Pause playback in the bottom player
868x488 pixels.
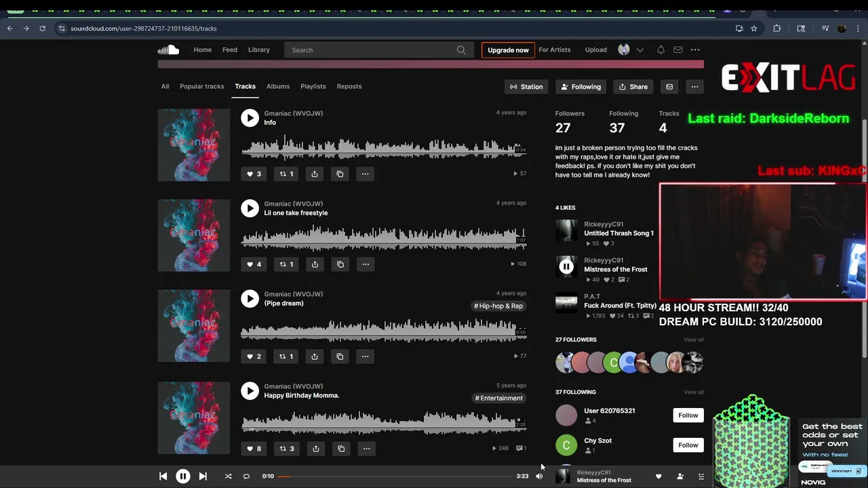(183, 476)
